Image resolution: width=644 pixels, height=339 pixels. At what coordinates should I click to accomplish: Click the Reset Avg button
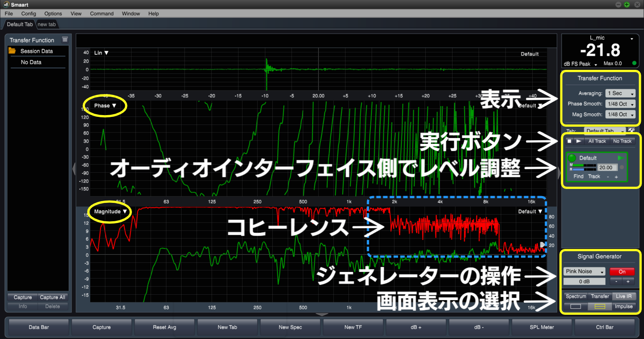click(x=165, y=327)
